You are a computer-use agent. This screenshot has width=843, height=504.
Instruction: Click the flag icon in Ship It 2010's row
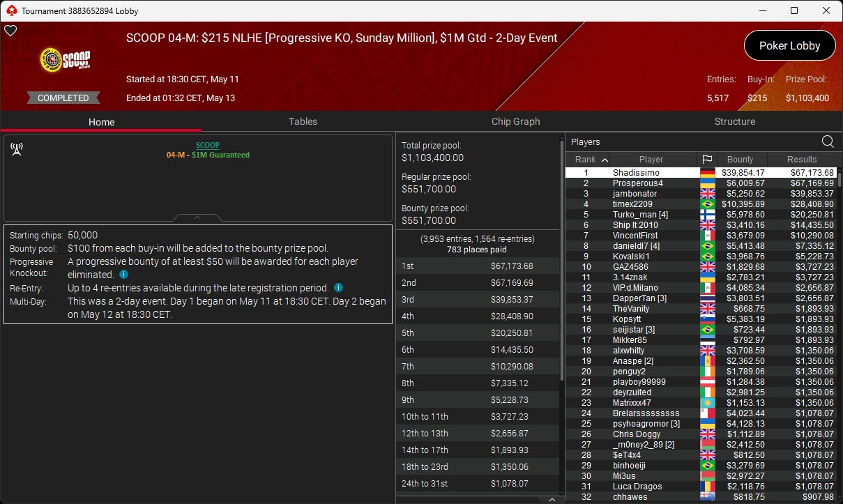point(706,225)
